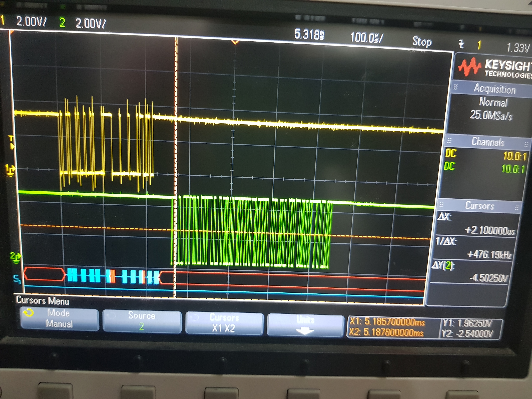This screenshot has width=532, height=399.
Task: Click the channel 2 ground marker
Action: (x=16, y=258)
